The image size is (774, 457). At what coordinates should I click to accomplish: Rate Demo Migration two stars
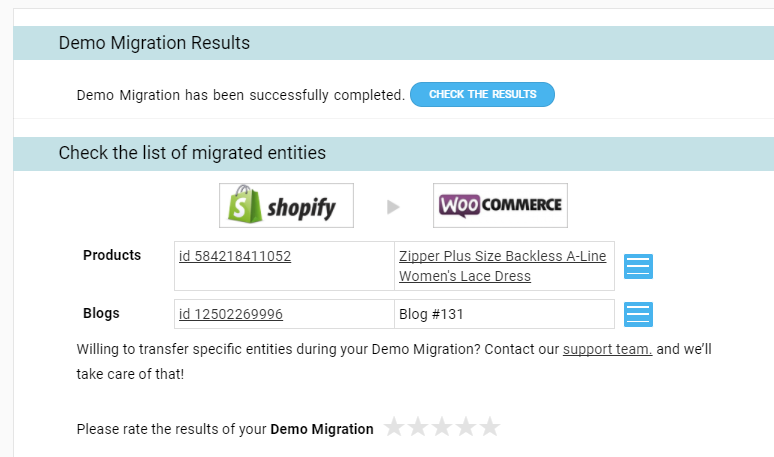(x=418, y=427)
